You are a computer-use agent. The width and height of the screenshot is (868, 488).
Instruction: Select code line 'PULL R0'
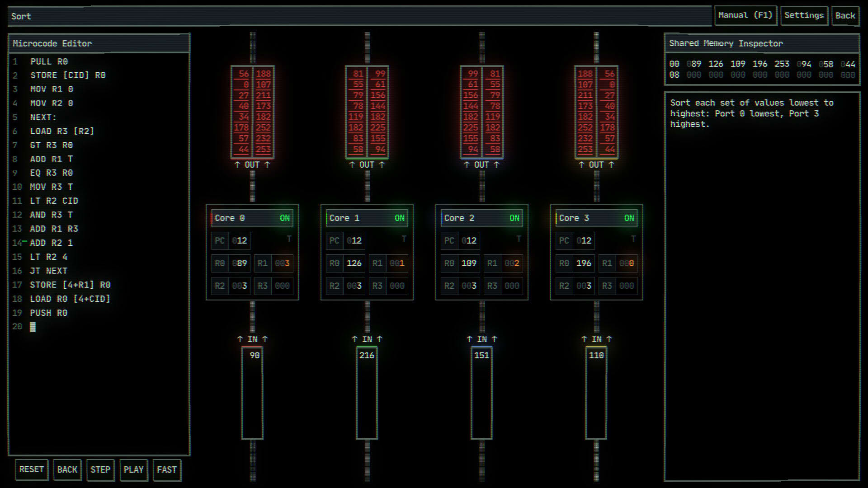pos(49,61)
